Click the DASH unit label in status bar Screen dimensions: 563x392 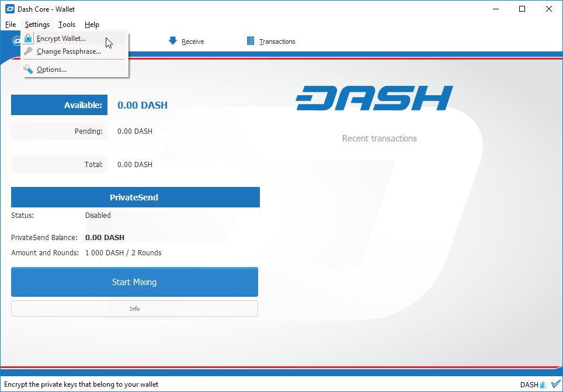(x=529, y=384)
